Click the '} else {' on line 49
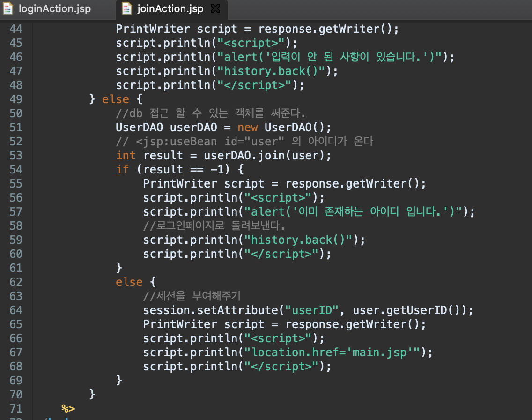This screenshot has width=532, height=420. coord(116,99)
